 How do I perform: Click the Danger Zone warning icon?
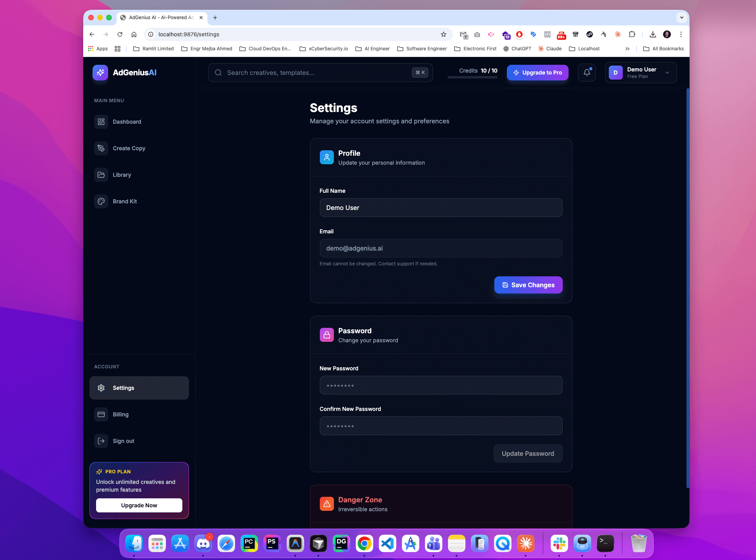click(327, 504)
